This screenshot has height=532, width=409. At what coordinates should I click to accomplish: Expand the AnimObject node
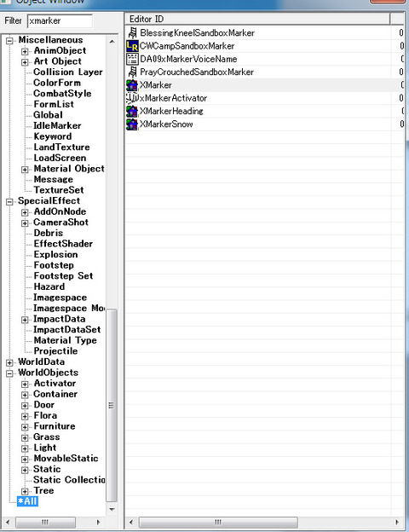(25, 51)
